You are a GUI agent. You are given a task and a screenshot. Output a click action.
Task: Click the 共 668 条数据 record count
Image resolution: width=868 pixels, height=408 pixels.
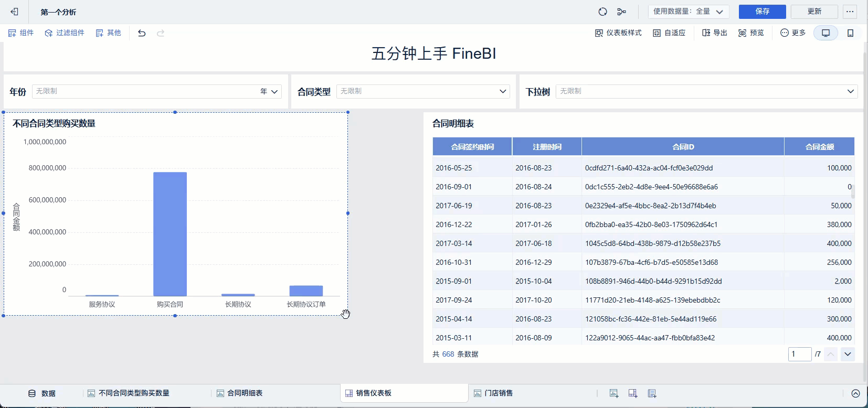[455, 354]
